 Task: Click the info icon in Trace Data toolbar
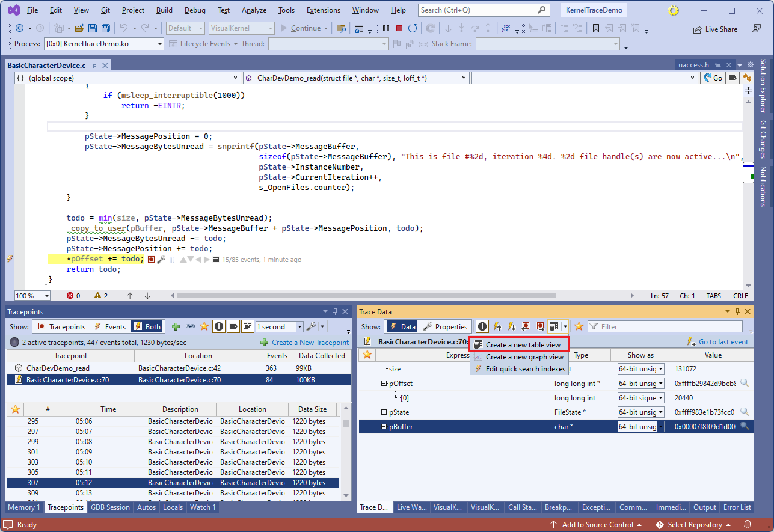[x=482, y=326]
